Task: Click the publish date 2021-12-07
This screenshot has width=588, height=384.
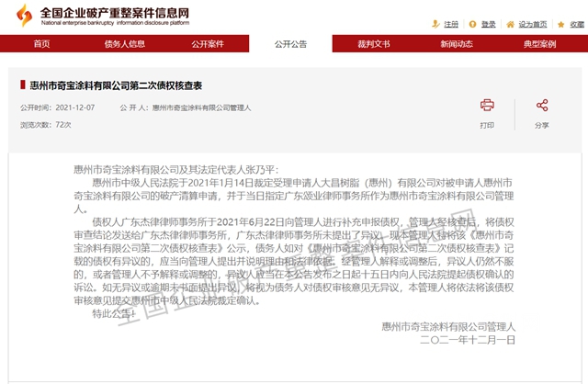Action: [75, 107]
